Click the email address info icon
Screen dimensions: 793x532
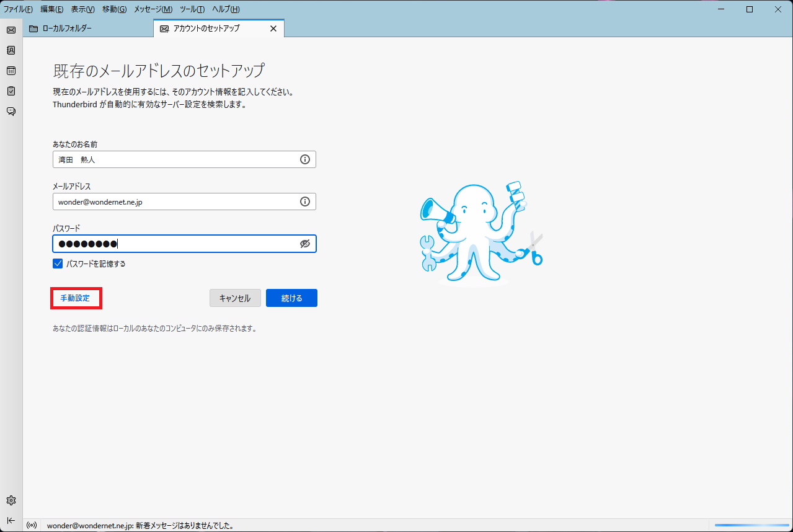click(x=305, y=202)
